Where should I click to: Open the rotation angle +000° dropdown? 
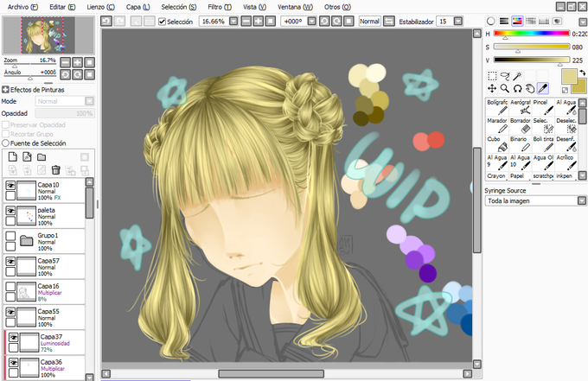click(x=311, y=22)
